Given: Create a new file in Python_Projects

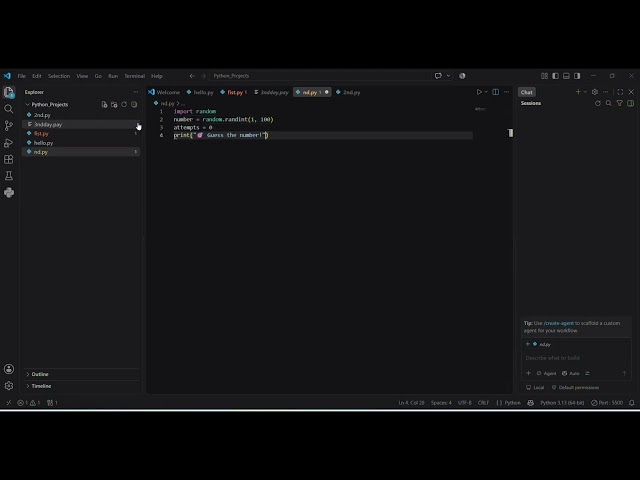Looking at the screenshot, I should pos(104,104).
